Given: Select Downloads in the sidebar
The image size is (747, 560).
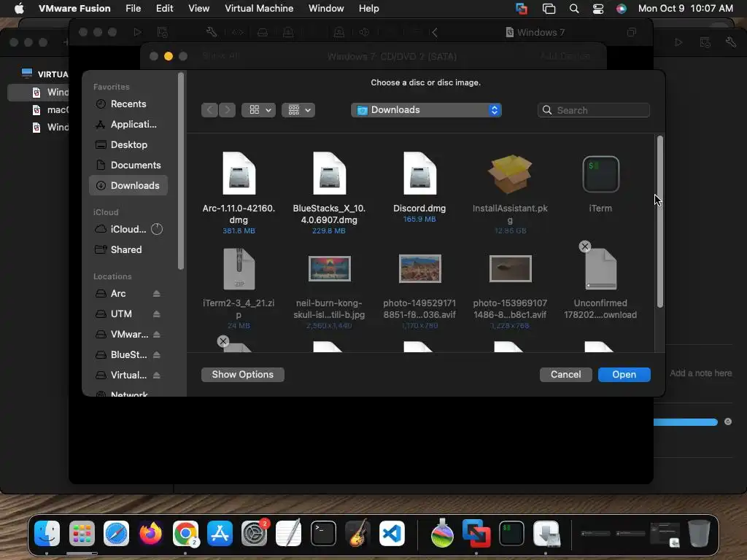Looking at the screenshot, I should (x=128, y=186).
